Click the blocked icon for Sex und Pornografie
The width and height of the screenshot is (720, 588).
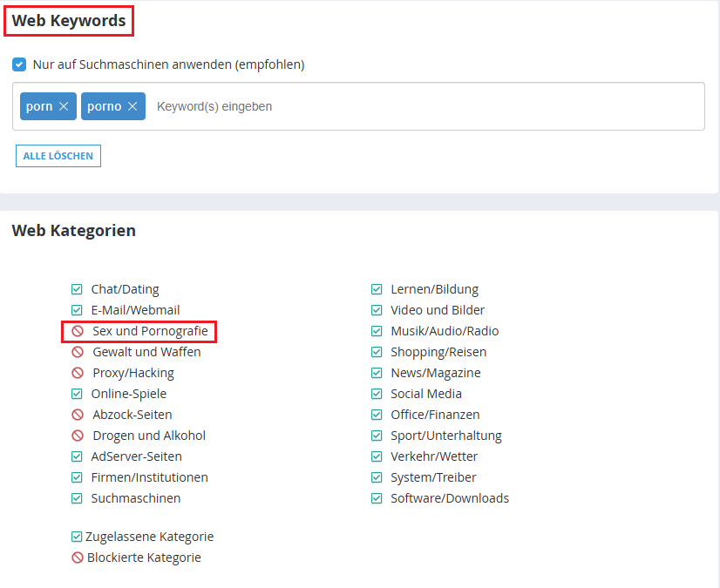click(78, 331)
